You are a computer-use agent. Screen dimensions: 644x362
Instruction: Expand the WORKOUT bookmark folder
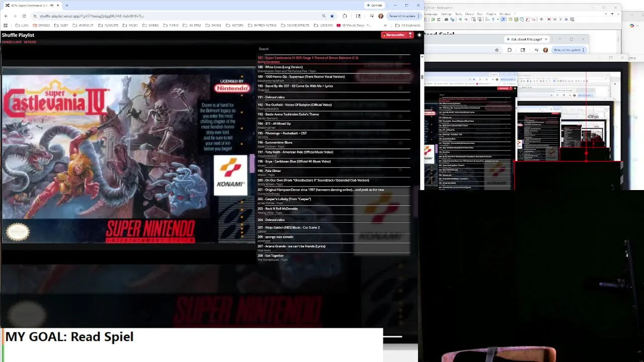coord(83,25)
